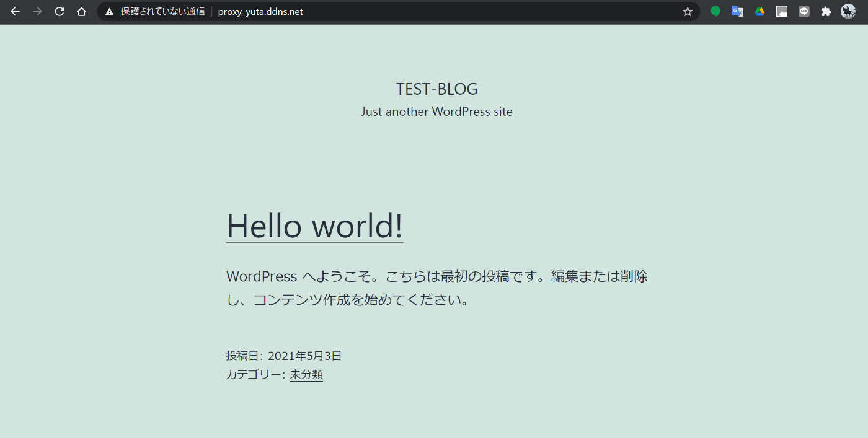Click the WordPress へようこそ post paragraph
The width and height of the screenshot is (868, 438).
pyautogui.click(x=437, y=288)
